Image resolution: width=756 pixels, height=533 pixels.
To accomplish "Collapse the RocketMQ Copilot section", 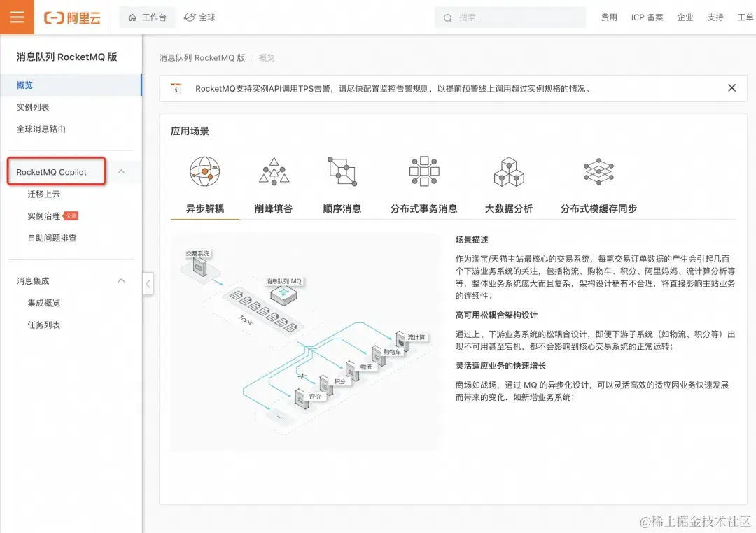I will click(120, 170).
